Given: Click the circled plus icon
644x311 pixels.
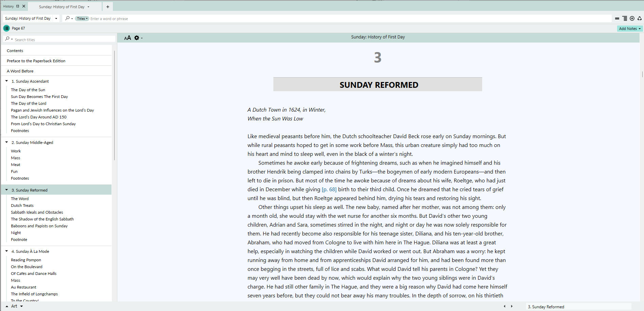Looking at the screenshot, I should (x=632, y=18).
